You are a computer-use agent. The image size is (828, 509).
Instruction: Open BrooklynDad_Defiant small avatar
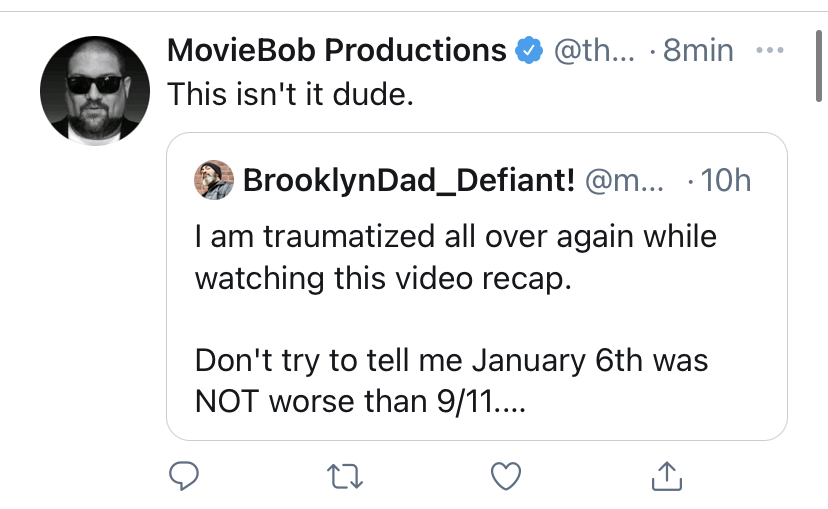(214, 180)
